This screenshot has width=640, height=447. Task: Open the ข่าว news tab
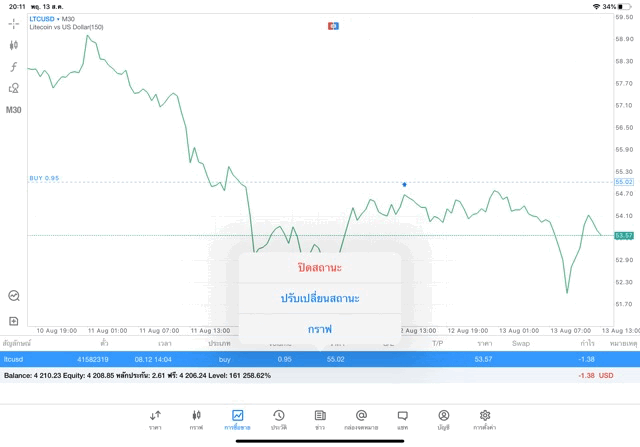coord(320,419)
